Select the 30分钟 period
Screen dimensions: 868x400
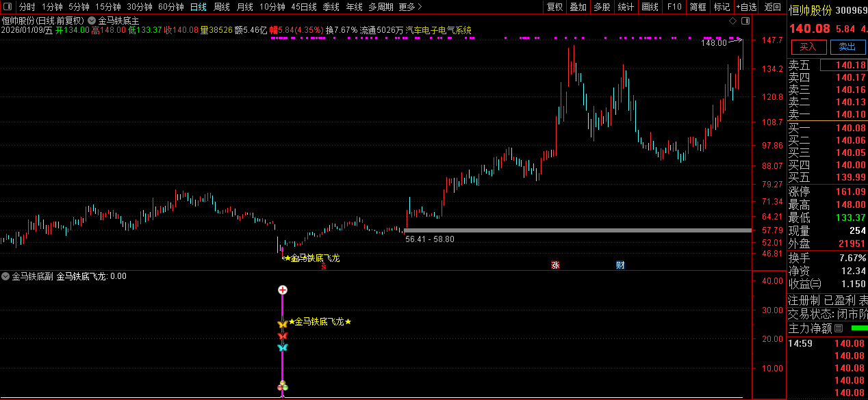coord(140,7)
